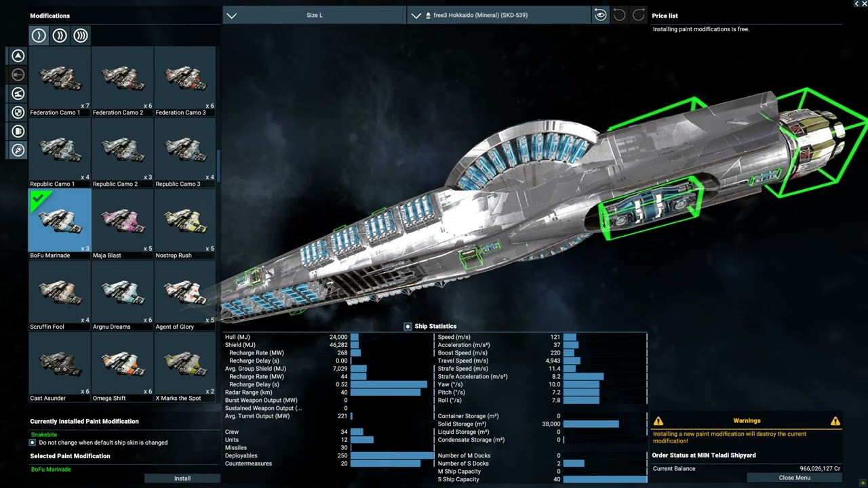
Task: Click the 'Snakebite' installed paint text
Action: pos(44,434)
